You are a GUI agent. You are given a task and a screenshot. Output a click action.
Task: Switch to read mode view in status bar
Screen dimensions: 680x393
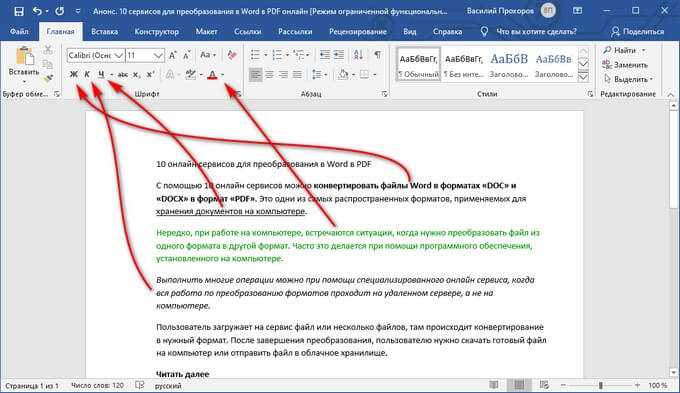pos(494,385)
